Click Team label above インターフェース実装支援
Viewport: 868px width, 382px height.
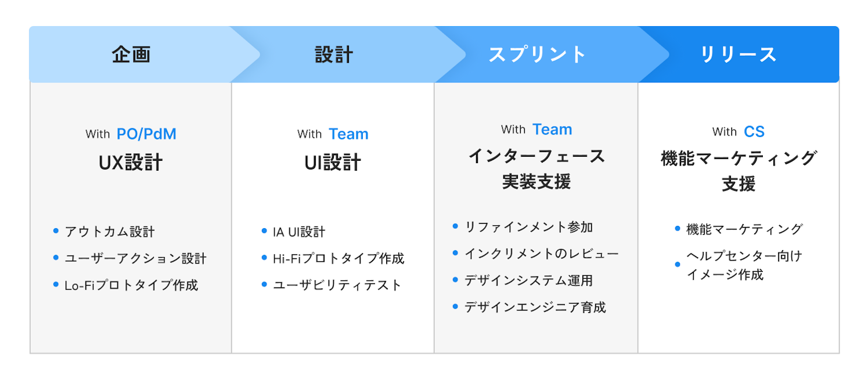pos(552,129)
